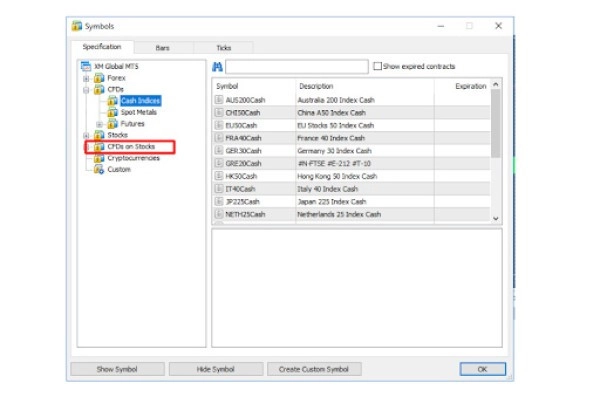Click the CHI50Cash row symbol icon
Screen dimensions: 600x397
click(x=219, y=112)
